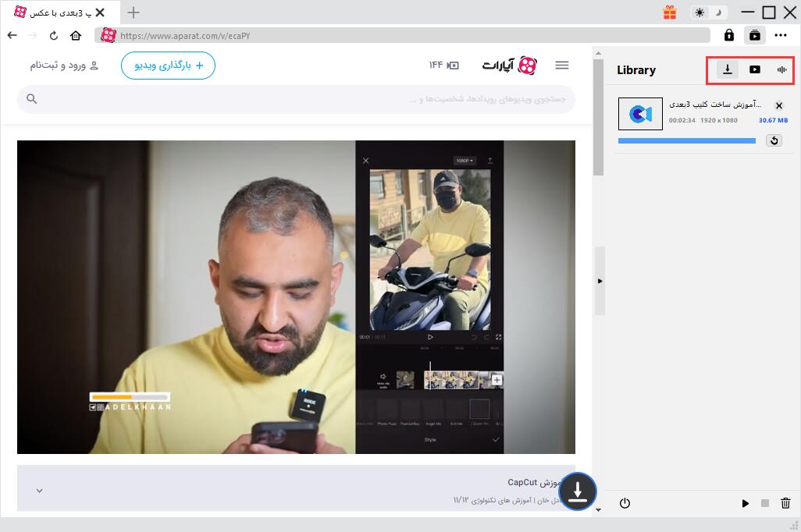
Task: Retry the download with the reload icon
Action: (774, 140)
